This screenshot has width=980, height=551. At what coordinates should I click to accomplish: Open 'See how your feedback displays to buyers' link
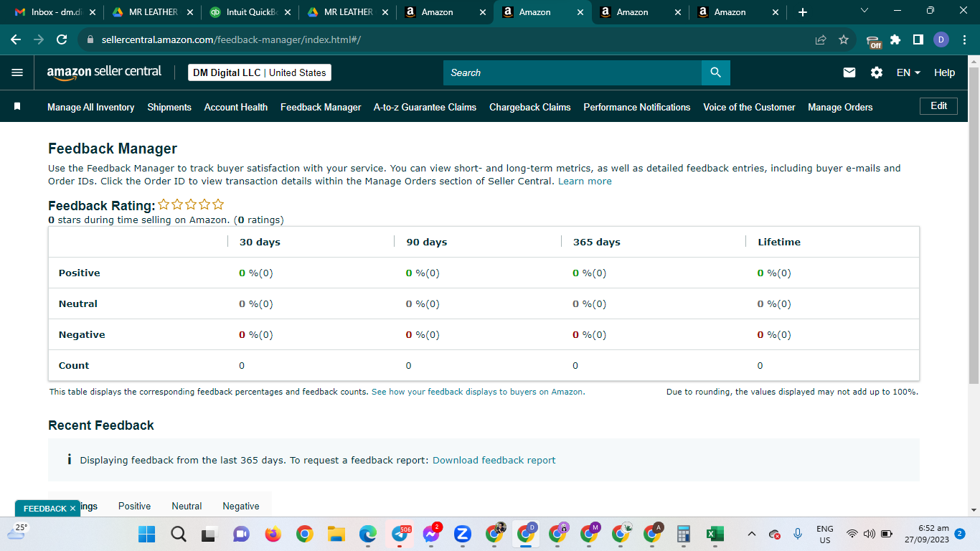(x=478, y=392)
